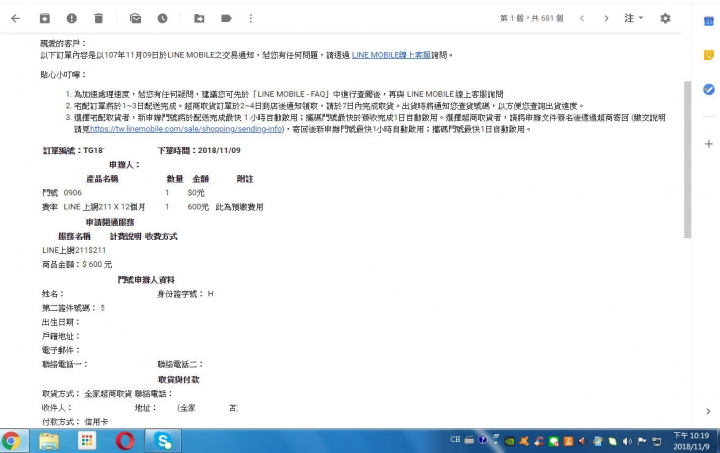Open CCleaner tray icon
This screenshot has width=720, height=453.
pos(539,442)
